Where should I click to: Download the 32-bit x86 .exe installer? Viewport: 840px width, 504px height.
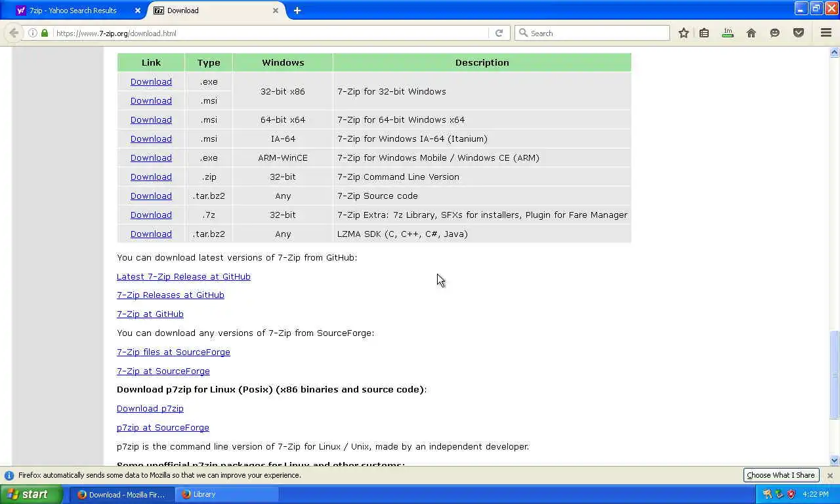[x=151, y=81]
